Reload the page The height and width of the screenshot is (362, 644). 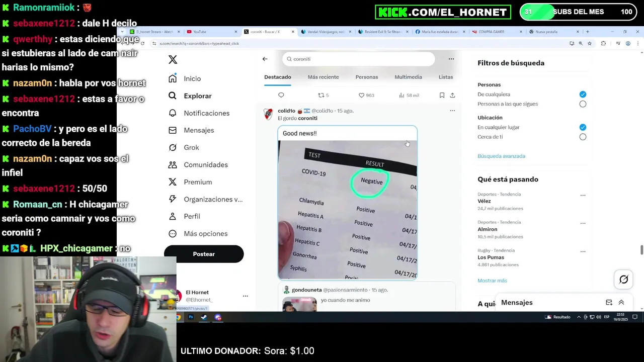[142, 43]
